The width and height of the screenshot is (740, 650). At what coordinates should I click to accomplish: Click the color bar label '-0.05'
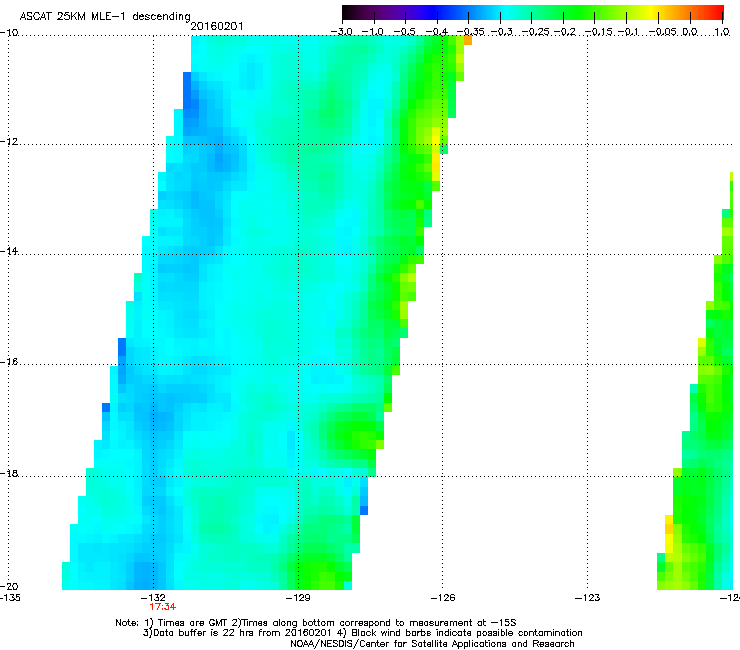(x=663, y=32)
